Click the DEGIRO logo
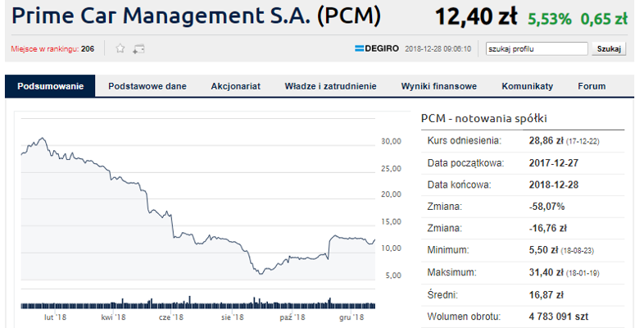644x328 pixels. (x=377, y=48)
